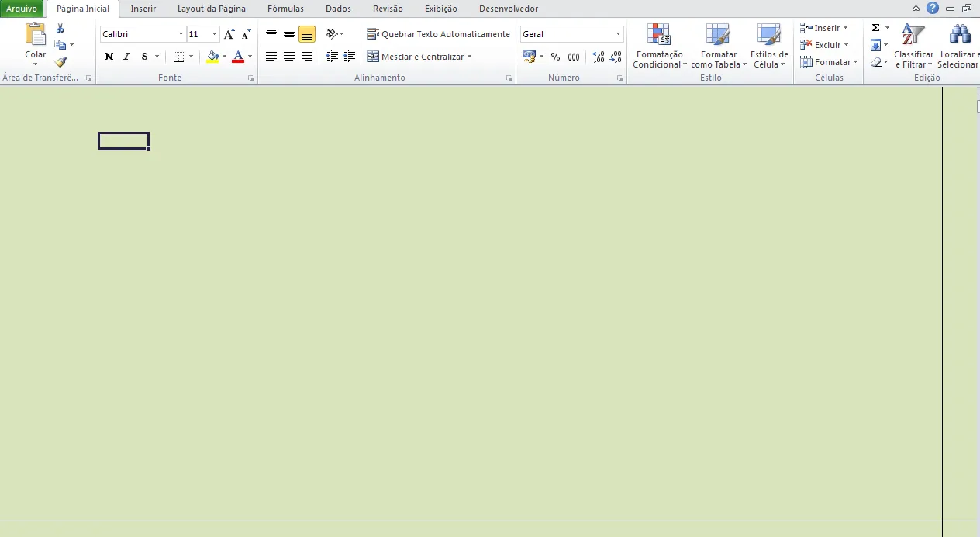Viewport: 980px width, 537px height.
Task: Open the Calibri font name dropdown
Action: (x=181, y=34)
